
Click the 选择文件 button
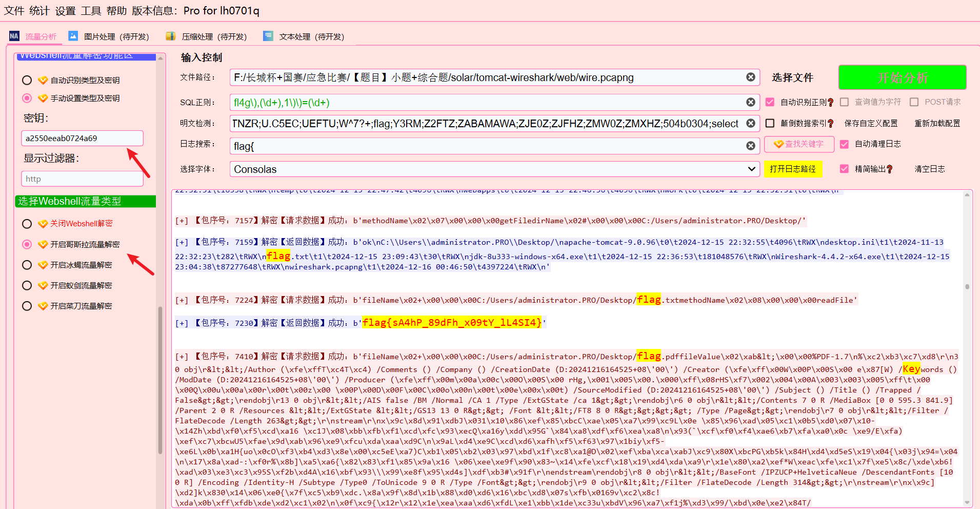[x=793, y=77]
